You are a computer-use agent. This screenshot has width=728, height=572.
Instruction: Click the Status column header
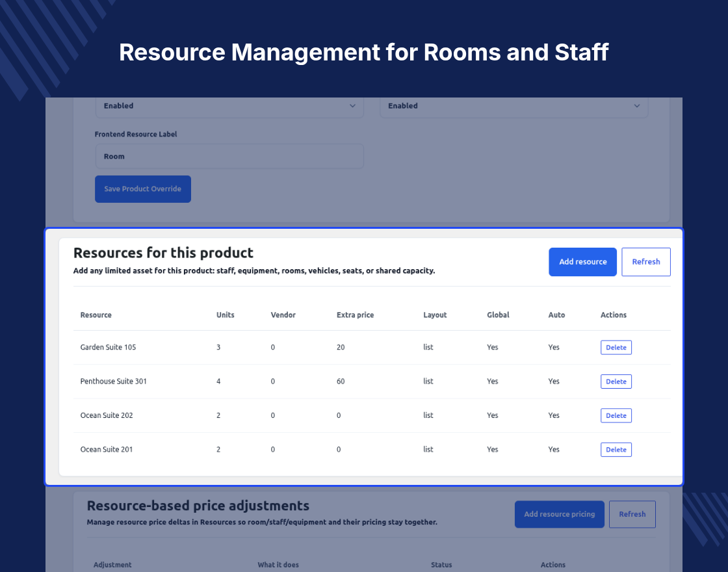click(x=441, y=565)
